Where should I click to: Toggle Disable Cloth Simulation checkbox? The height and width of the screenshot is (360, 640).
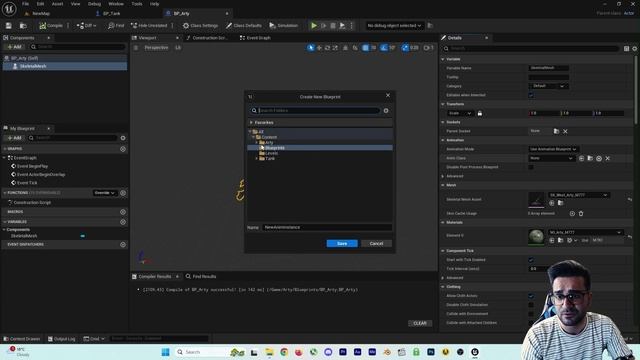[531, 305]
